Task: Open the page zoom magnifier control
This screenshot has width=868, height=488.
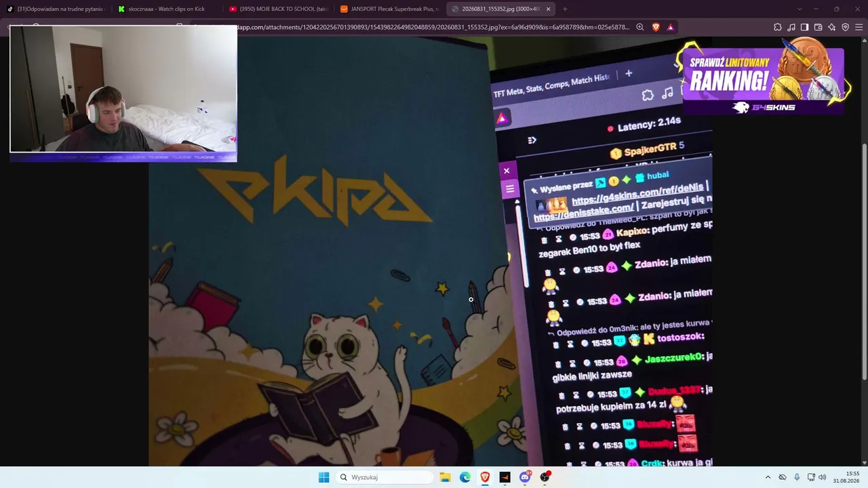Action: click(x=639, y=27)
